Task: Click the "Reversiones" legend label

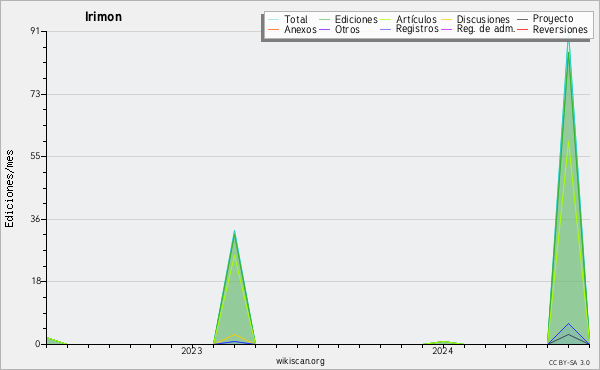Action: [560, 29]
